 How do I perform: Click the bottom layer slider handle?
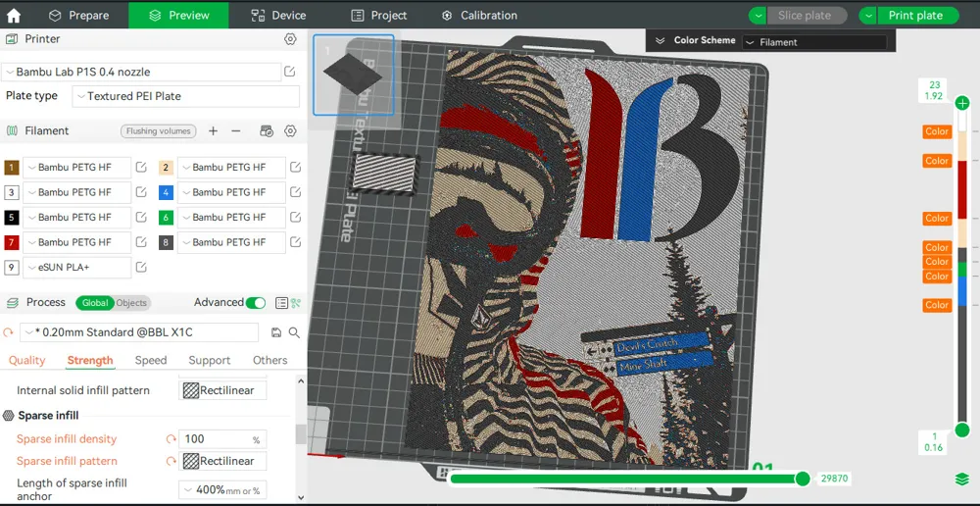[x=962, y=430]
